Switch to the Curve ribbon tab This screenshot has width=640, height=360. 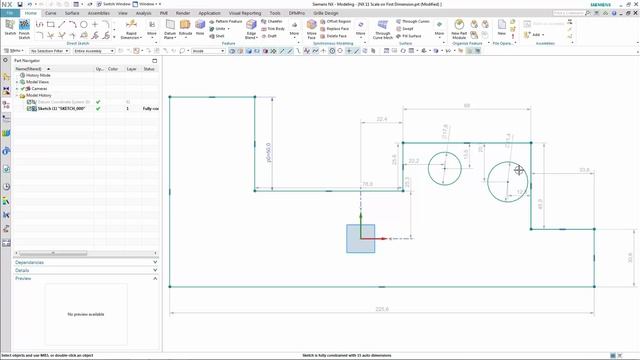pyautogui.click(x=51, y=13)
